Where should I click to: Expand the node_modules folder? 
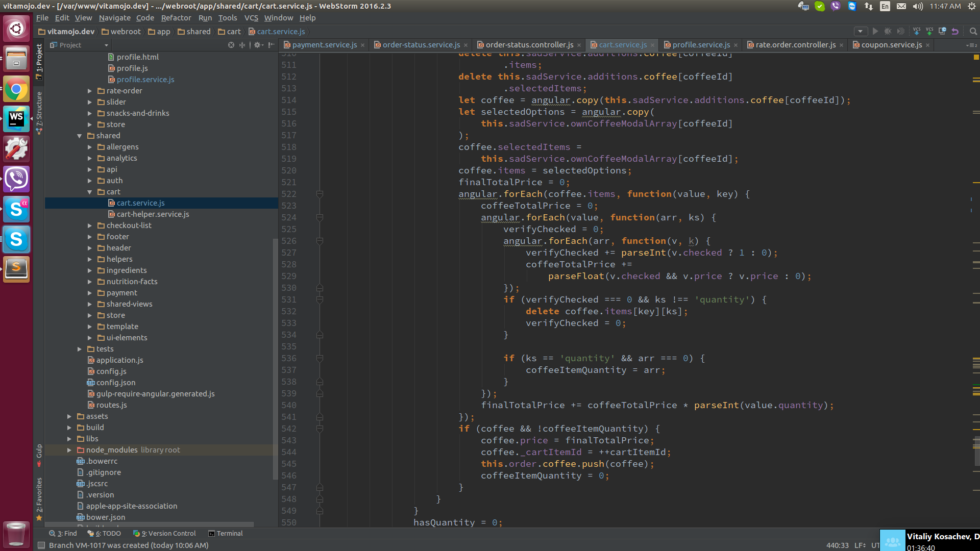[x=69, y=450]
